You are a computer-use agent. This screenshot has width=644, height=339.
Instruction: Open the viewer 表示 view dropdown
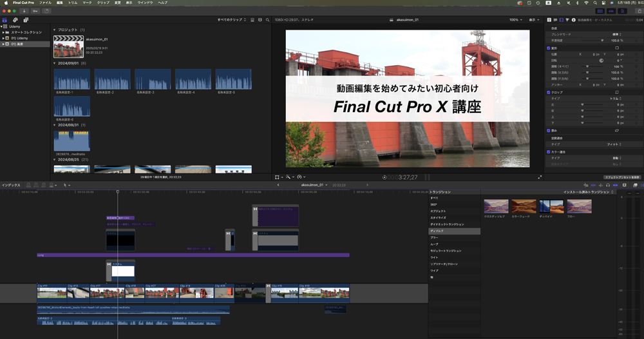tap(535, 20)
